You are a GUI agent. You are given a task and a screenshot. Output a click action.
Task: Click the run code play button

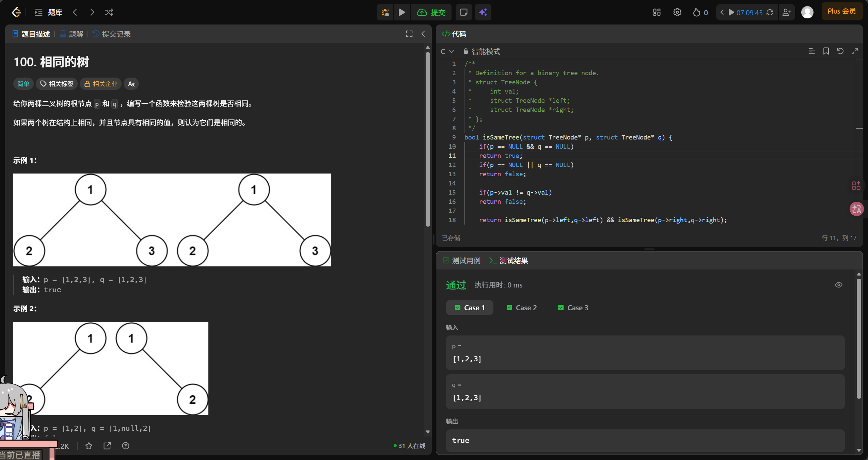coord(401,13)
